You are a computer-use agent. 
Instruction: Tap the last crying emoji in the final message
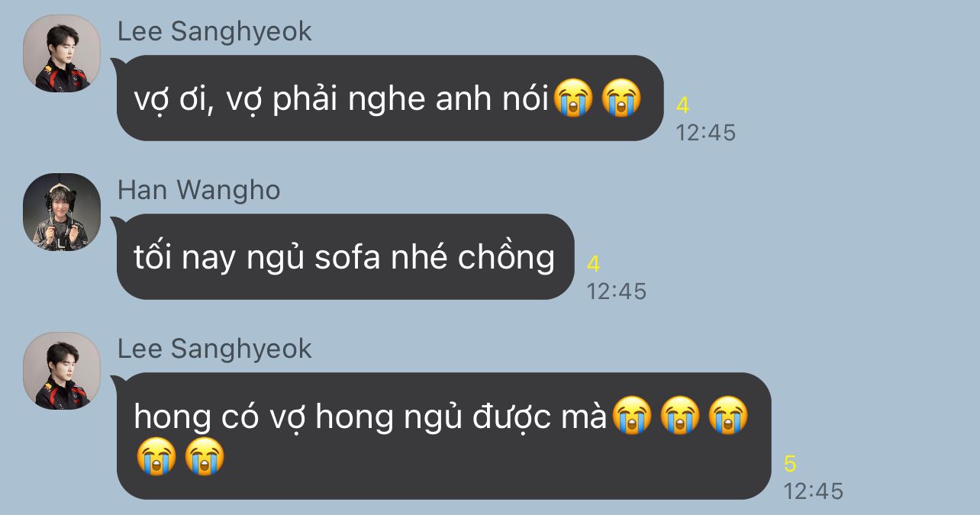pos(205,456)
